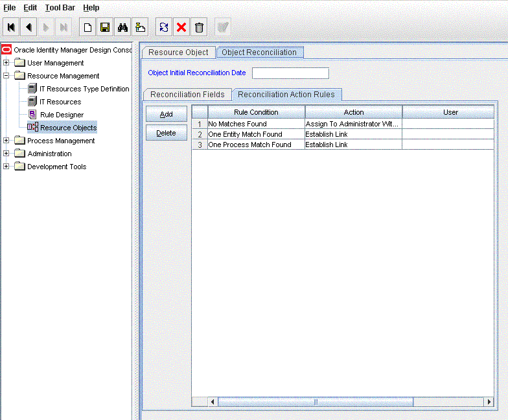Go to previous record arrow icon

click(x=29, y=27)
